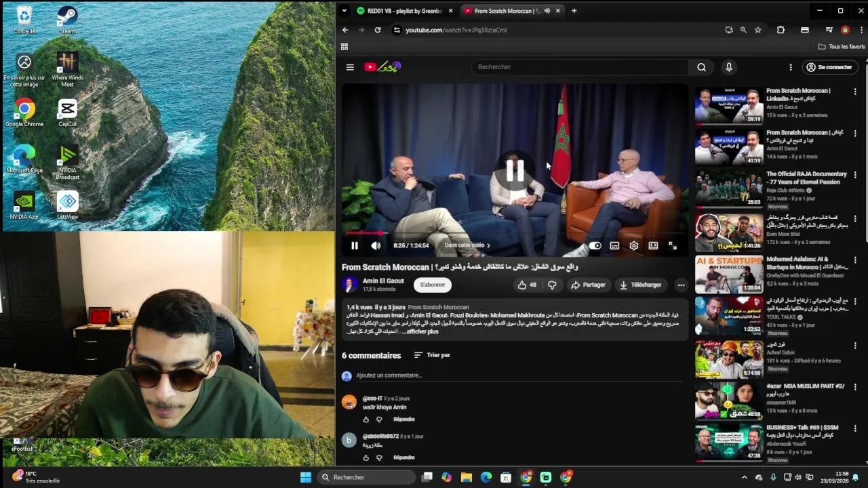
Task: Open the Chrome tab search dropdown arrow
Action: [344, 11]
